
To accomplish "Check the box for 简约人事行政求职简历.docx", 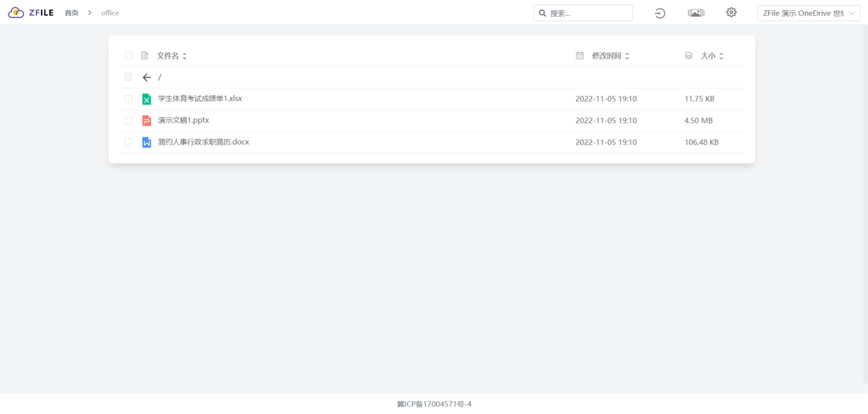I will [x=129, y=142].
